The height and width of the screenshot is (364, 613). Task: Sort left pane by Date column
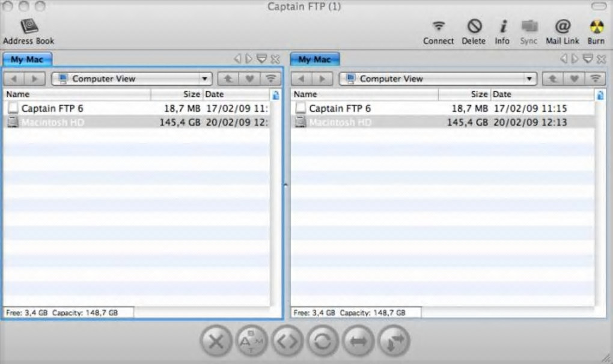236,94
